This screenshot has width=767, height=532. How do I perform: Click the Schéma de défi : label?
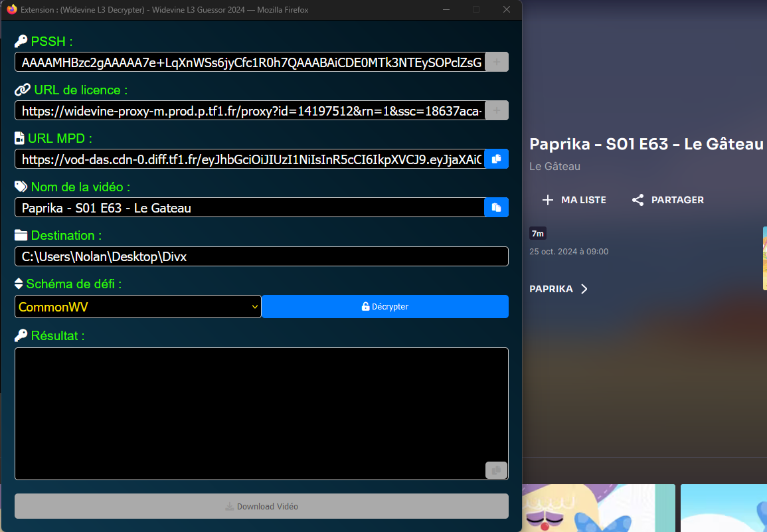point(74,284)
